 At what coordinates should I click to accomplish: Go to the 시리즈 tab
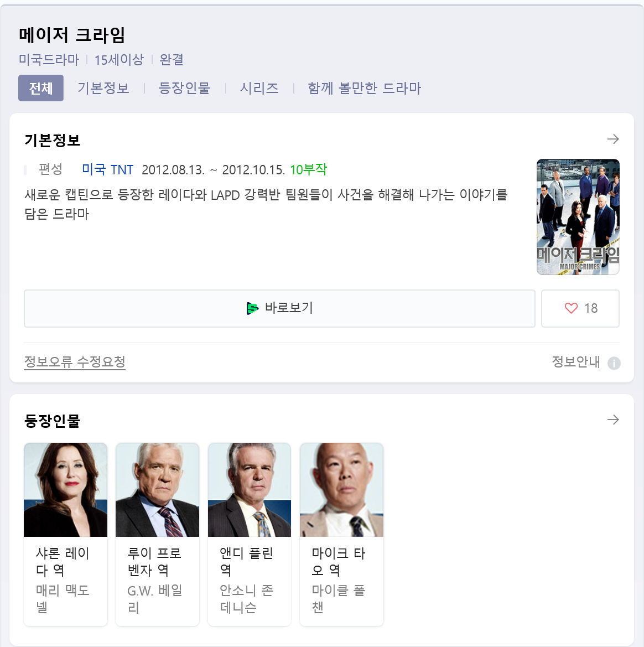[x=259, y=88]
